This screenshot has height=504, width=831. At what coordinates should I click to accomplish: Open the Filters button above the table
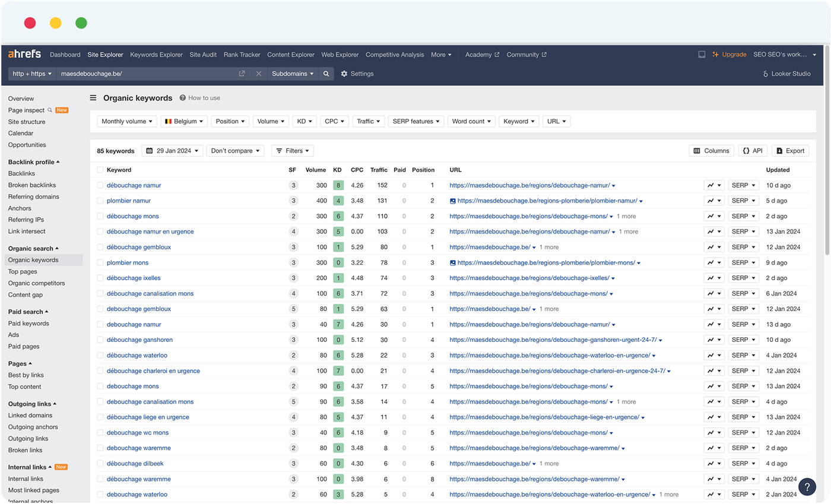click(x=292, y=150)
